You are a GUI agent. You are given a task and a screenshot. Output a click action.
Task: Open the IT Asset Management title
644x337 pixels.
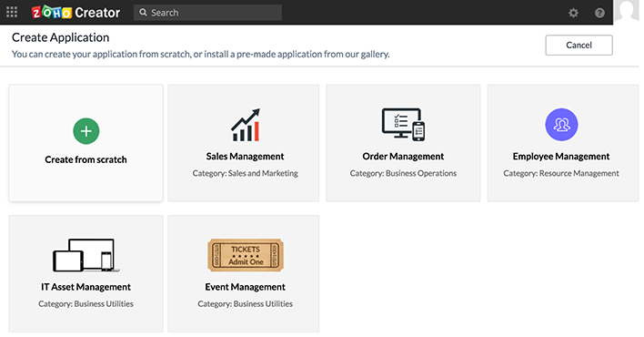click(86, 287)
